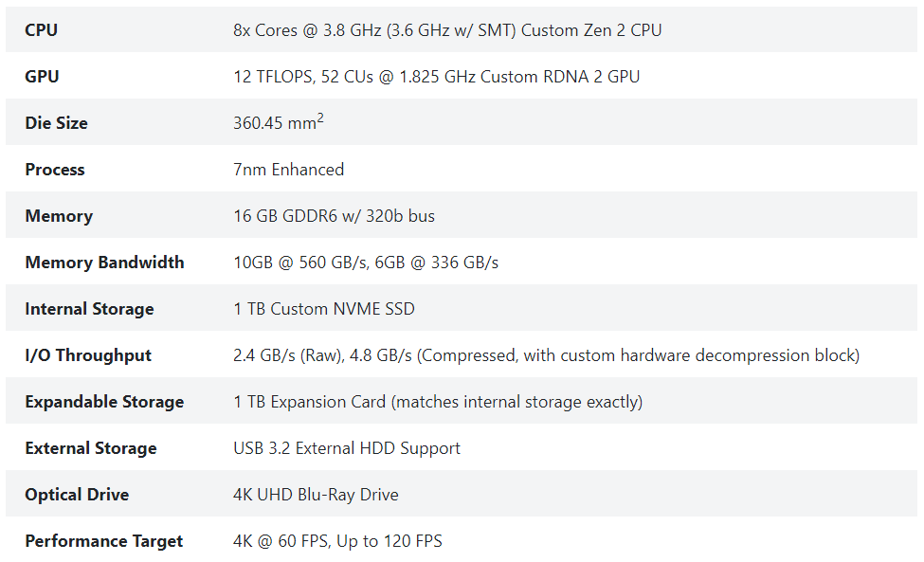The width and height of the screenshot is (924, 562).
Task: Select the Process row label
Action: point(55,170)
